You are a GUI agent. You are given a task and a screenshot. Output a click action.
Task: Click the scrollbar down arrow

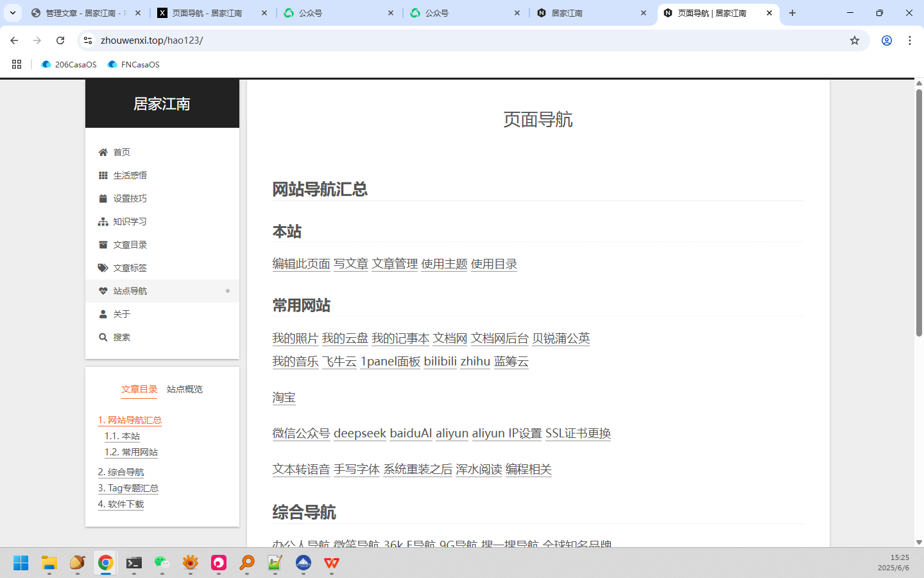coord(919,542)
